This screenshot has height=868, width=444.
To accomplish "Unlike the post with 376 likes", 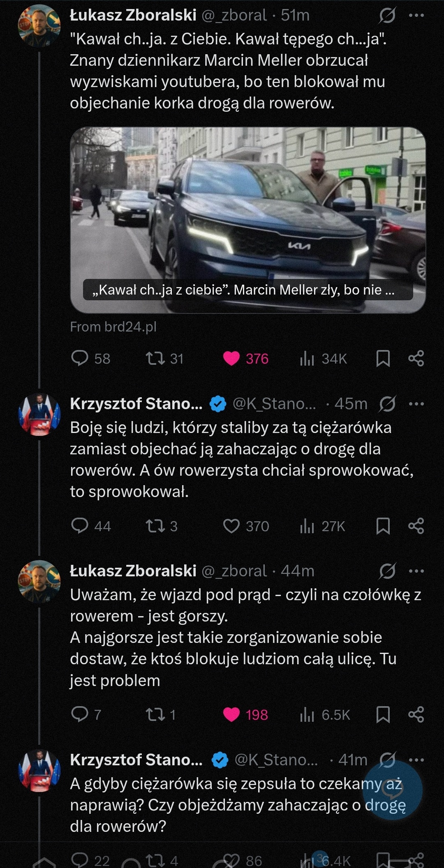I will point(231,358).
